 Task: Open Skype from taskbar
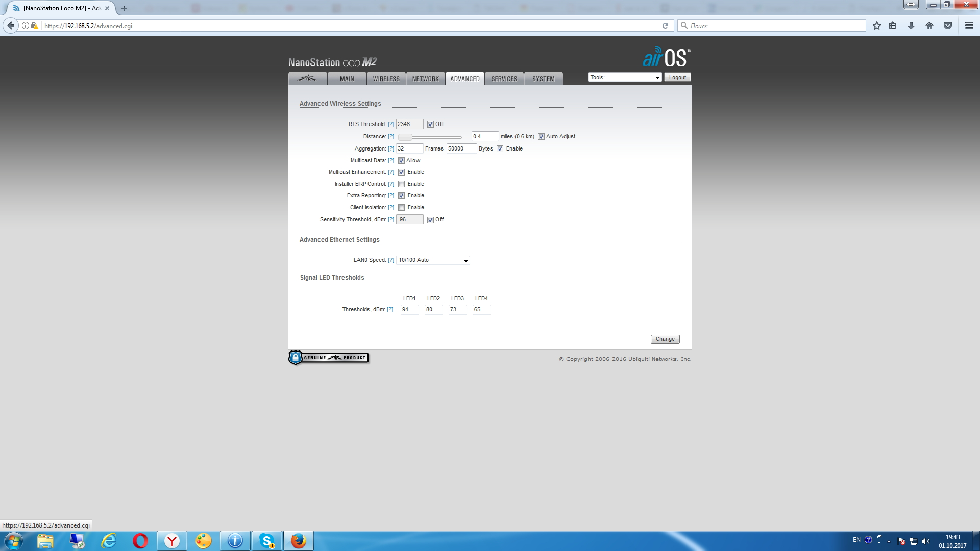(267, 541)
